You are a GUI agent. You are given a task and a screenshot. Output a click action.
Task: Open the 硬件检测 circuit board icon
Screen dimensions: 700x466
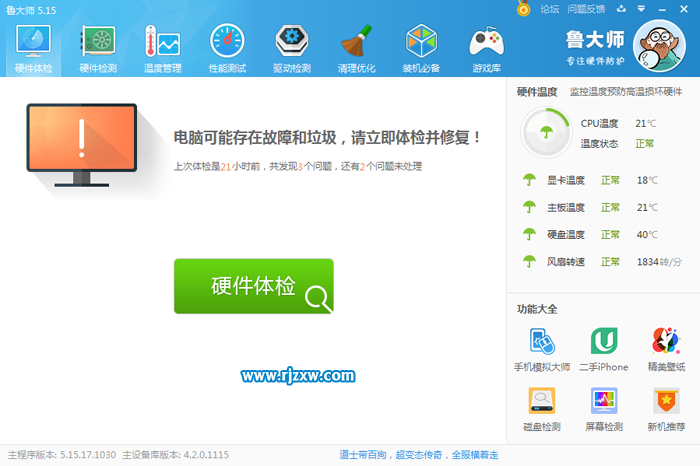pyautogui.click(x=98, y=41)
